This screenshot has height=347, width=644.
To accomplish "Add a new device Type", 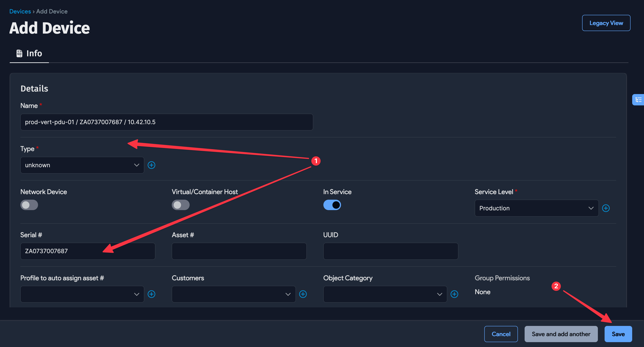I will pyautogui.click(x=152, y=165).
